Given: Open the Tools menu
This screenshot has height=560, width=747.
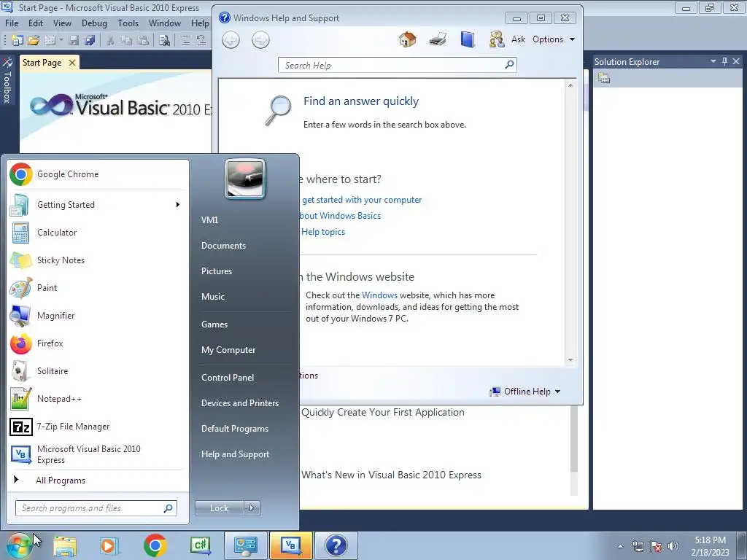Looking at the screenshot, I should [x=128, y=23].
